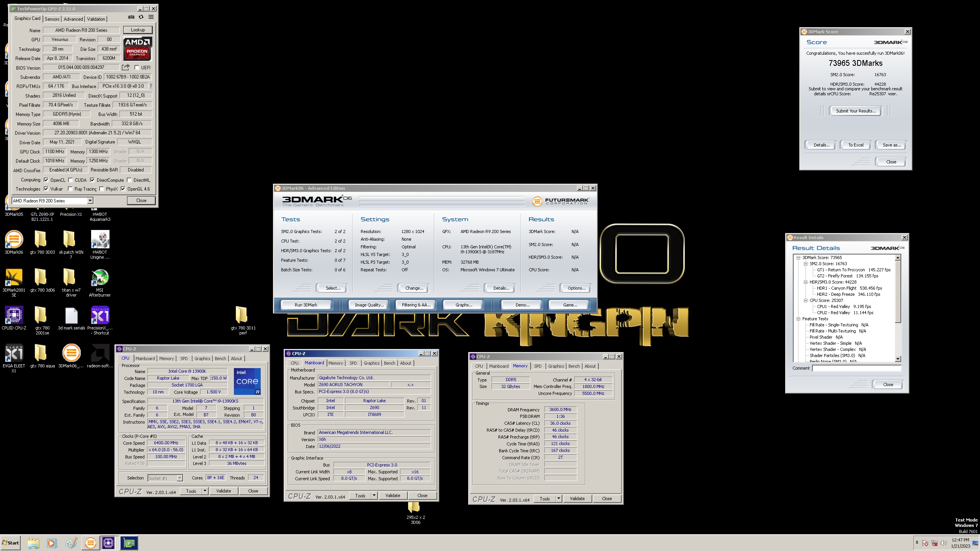This screenshot has height=551, width=980.
Task: Open the Tools dropdown arrow in the Mainboard window
Action: [374, 496]
